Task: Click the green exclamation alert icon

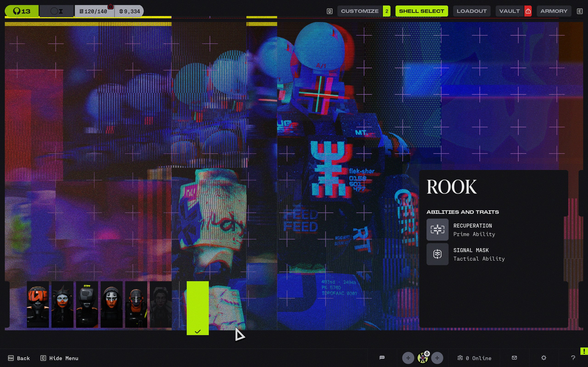Action: [x=584, y=351]
